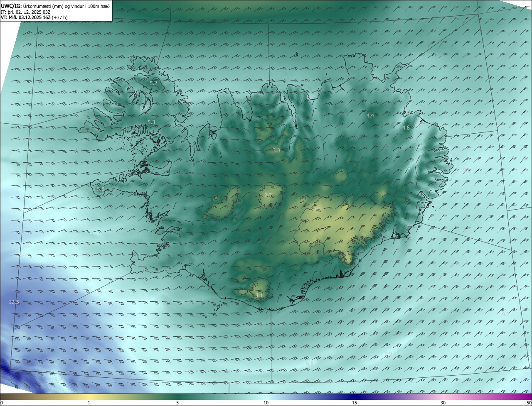532x406 pixels.
Task: Click the 4.4 value label on the map
Action: pos(370,115)
